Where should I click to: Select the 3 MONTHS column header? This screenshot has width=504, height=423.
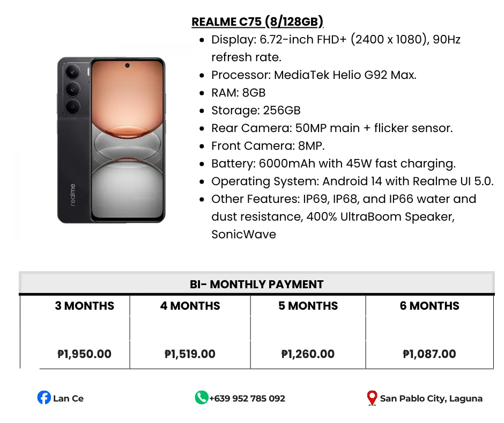(84, 306)
